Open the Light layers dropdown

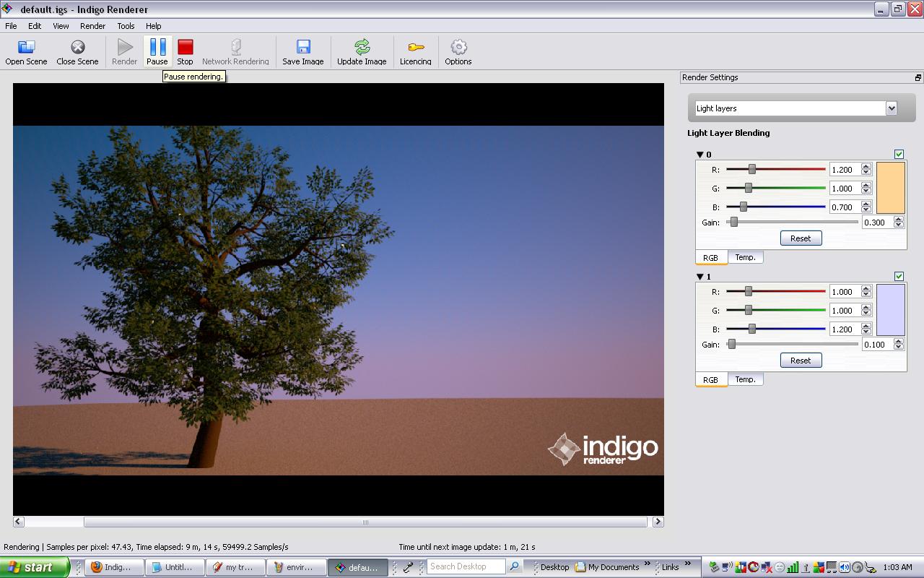[x=891, y=108]
